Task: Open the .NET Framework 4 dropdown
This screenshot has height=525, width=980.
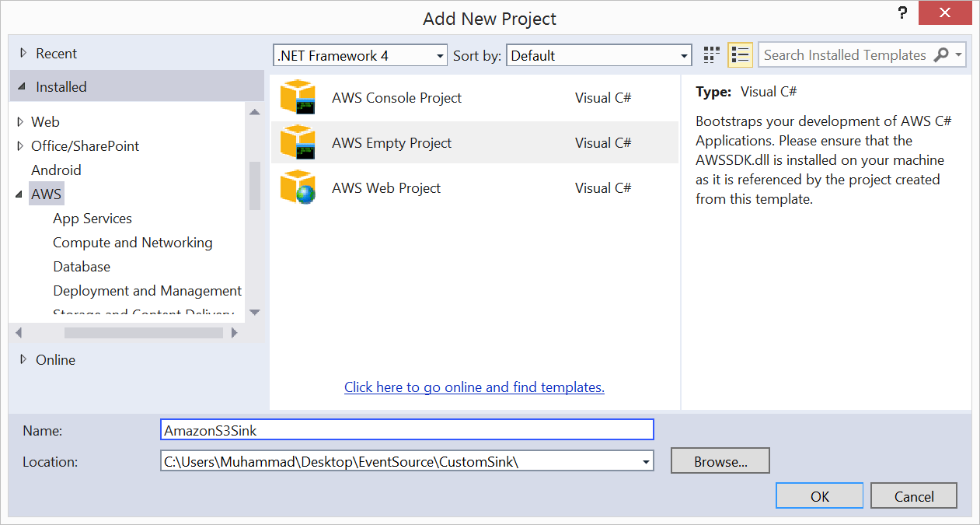Action: click(x=361, y=55)
